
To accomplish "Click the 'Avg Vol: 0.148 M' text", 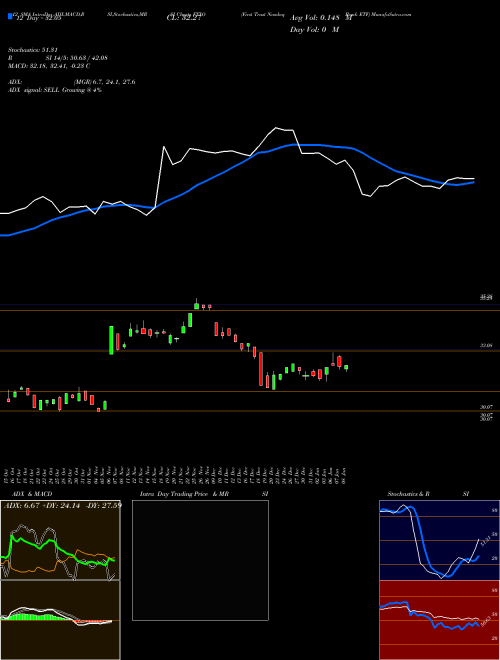I will tap(321, 18).
